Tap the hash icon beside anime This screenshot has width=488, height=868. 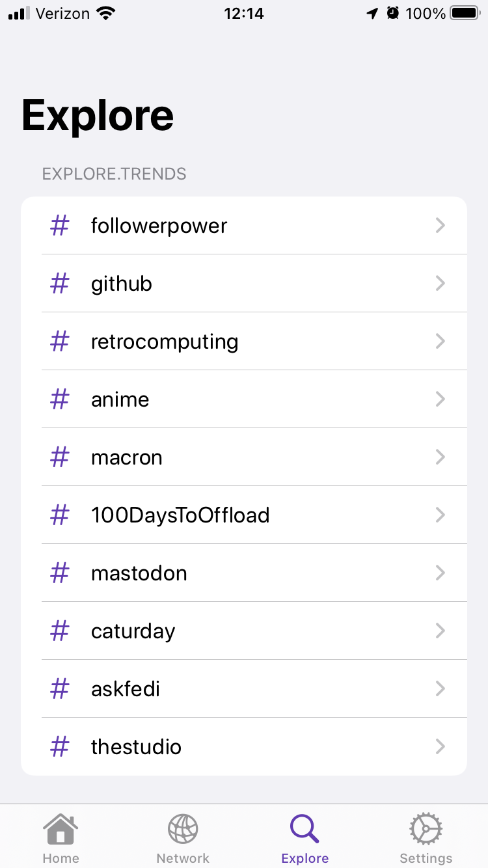(x=59, y=400)
